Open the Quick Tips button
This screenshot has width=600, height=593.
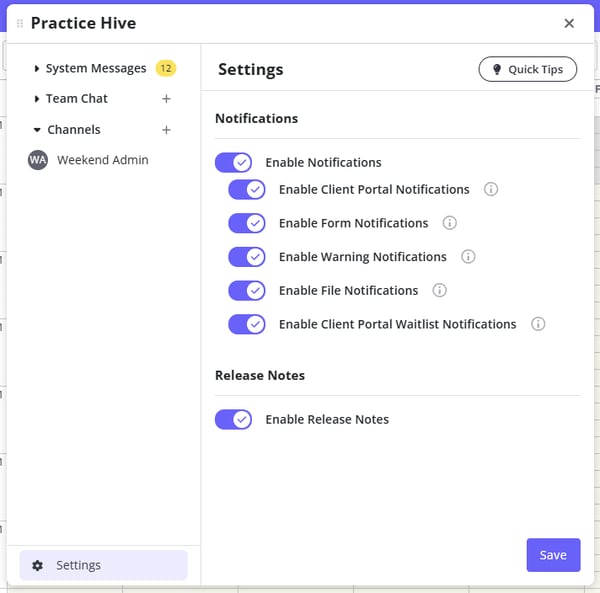pyautogui.click(x=527, y=69)
